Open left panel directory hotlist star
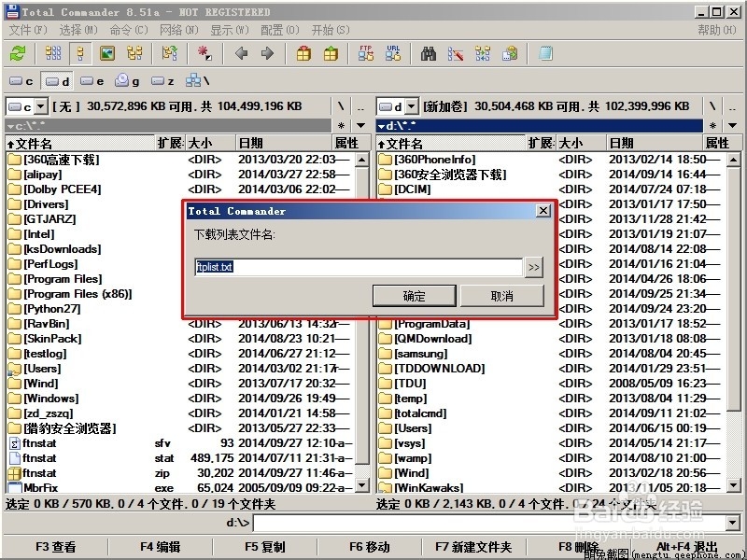747x560 pixels. tap(341, 126)
